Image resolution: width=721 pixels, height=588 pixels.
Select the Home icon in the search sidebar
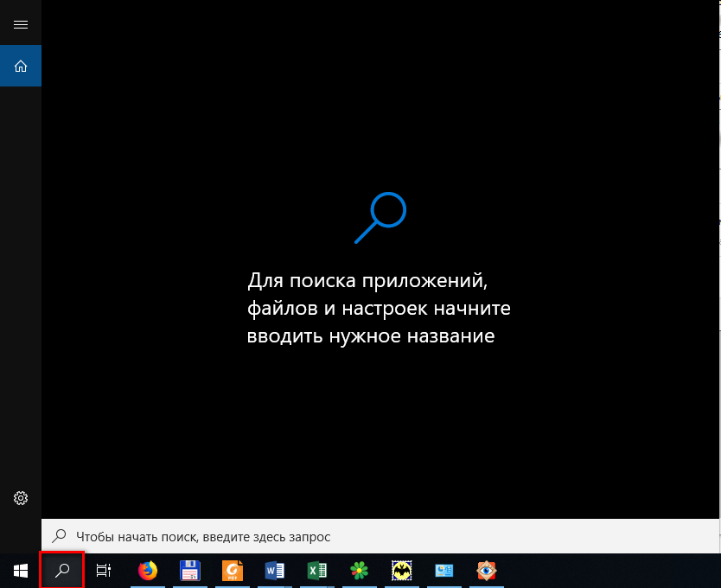21,66
